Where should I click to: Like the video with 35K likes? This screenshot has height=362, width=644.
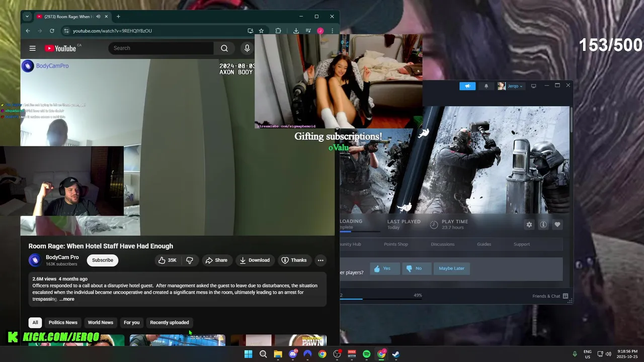point(168,260)
